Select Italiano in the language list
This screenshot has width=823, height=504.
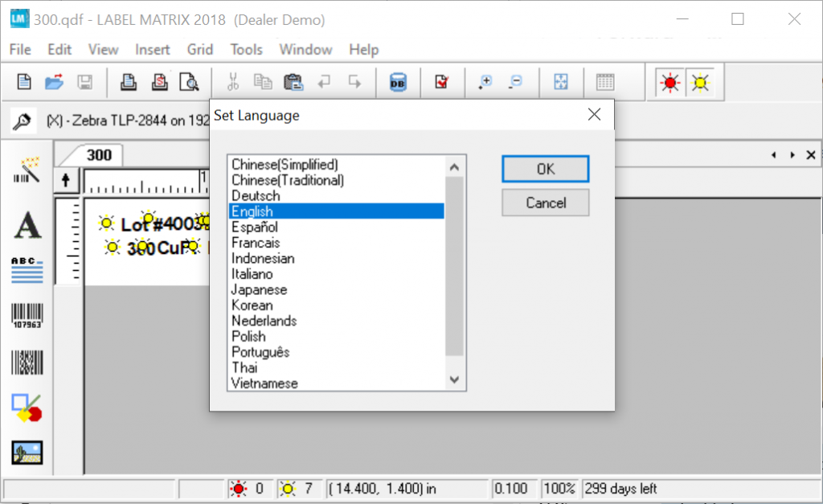[x=337, y=273]
